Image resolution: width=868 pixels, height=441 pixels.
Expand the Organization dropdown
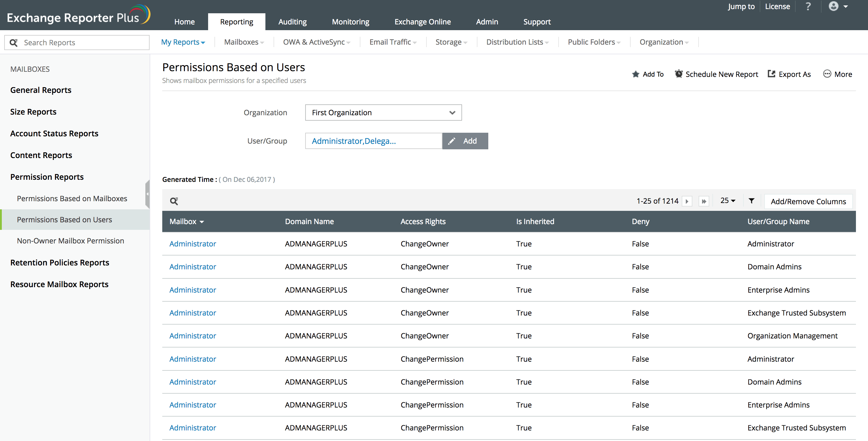point(383,113)
